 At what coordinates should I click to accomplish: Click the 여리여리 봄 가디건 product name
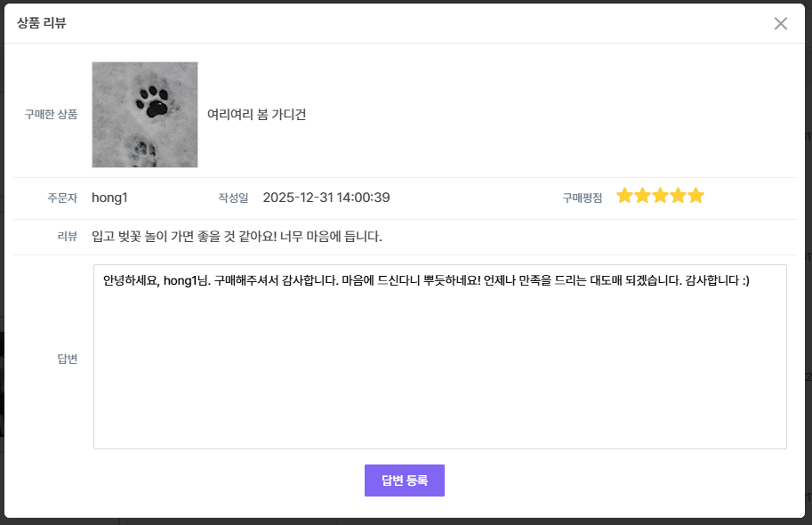tap(256, 115)
